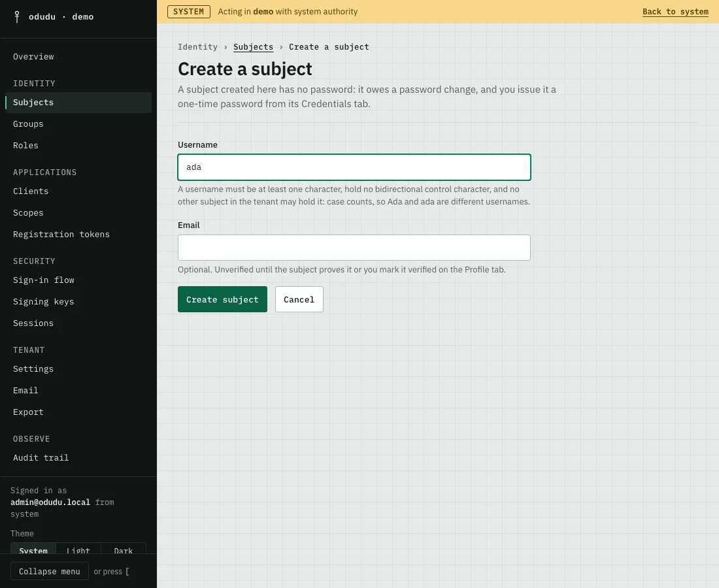Select System theme option
The image size is (719, 588).
click(33, 549)
